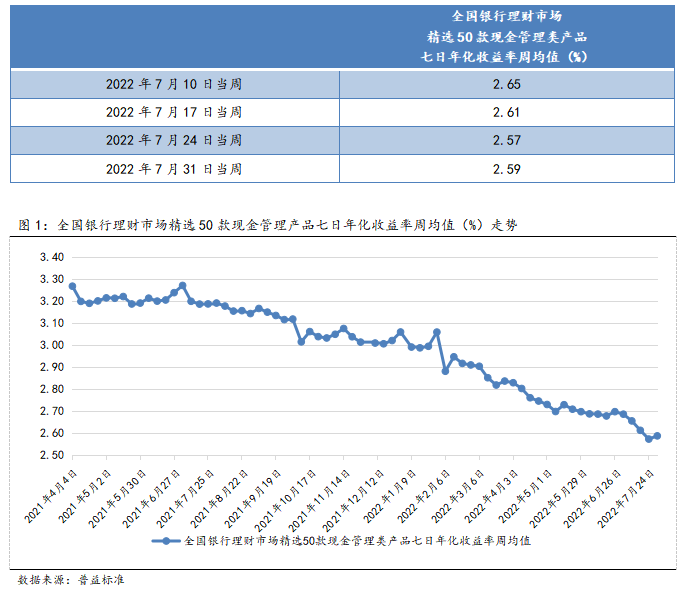Click the 2022年7月31日当周 row label
The height and width of the screenshot is (591, 686).
[x=174, y=169]
